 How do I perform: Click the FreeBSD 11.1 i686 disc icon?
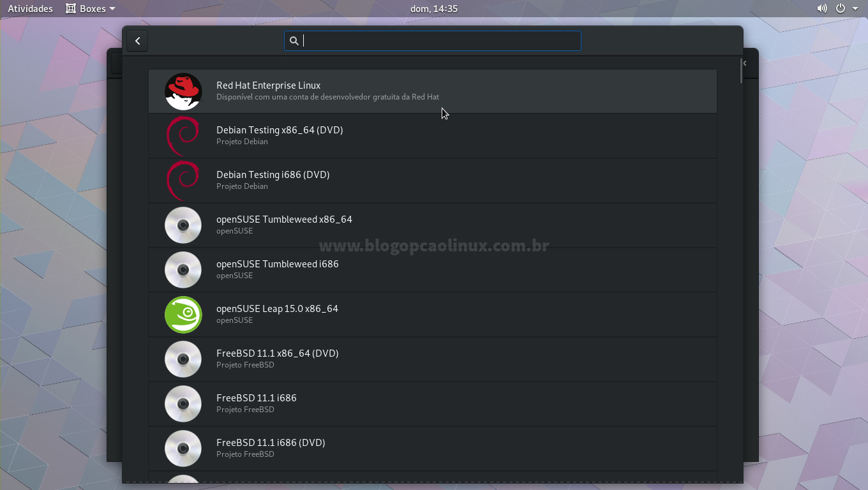tap(183, 404)
